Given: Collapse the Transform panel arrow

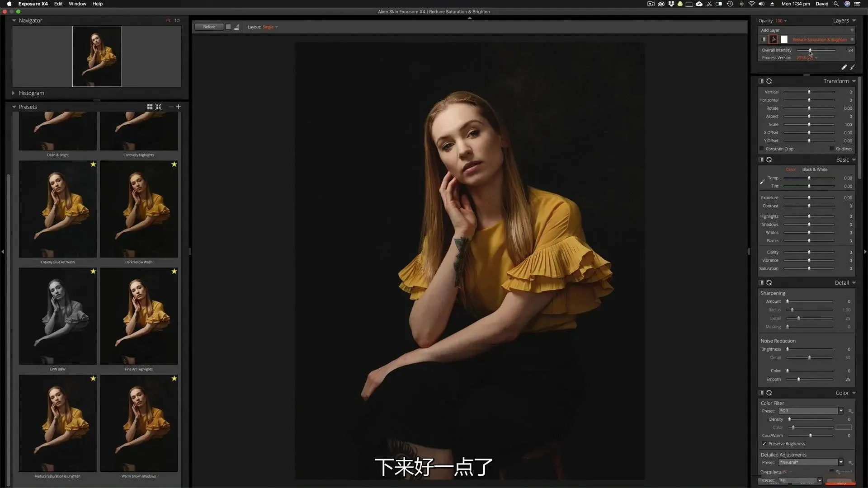Looking at the screenshot, I should tap(854, 81).
